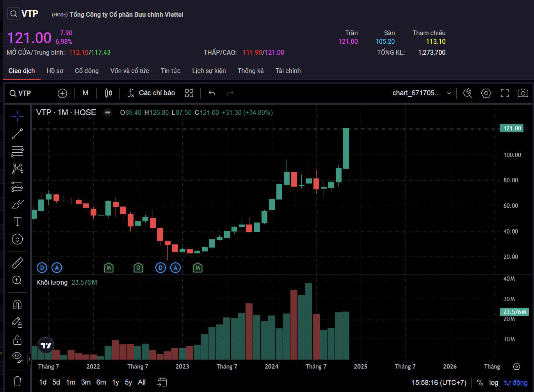Toggle tự động auto scale
This screenshot has height=392, width=534.
[516, 383]
